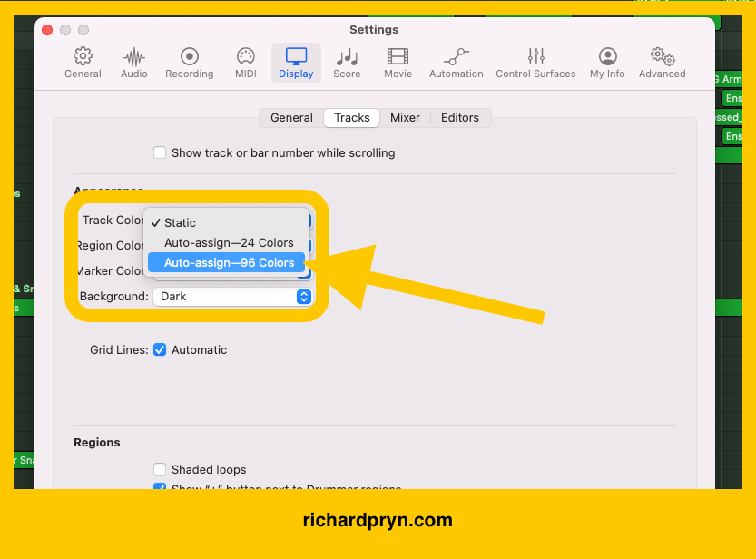
Task: Toggle the Automatic grid lines checkbox
Action: click(x=160, y=350)
